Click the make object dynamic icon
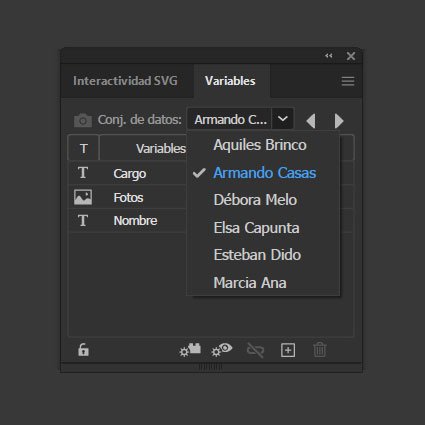 190,350
